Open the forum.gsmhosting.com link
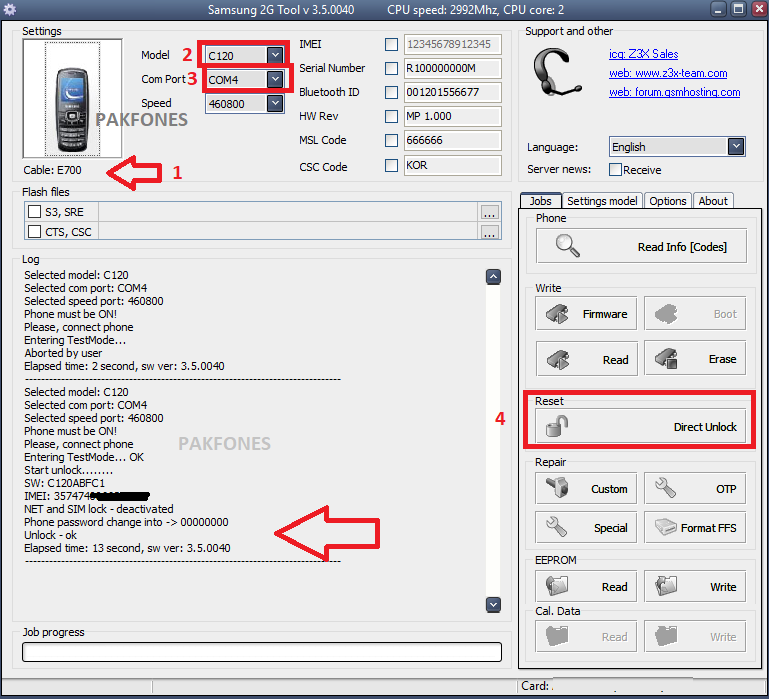This screenshot has width=769, height=699. coord(674,92)
